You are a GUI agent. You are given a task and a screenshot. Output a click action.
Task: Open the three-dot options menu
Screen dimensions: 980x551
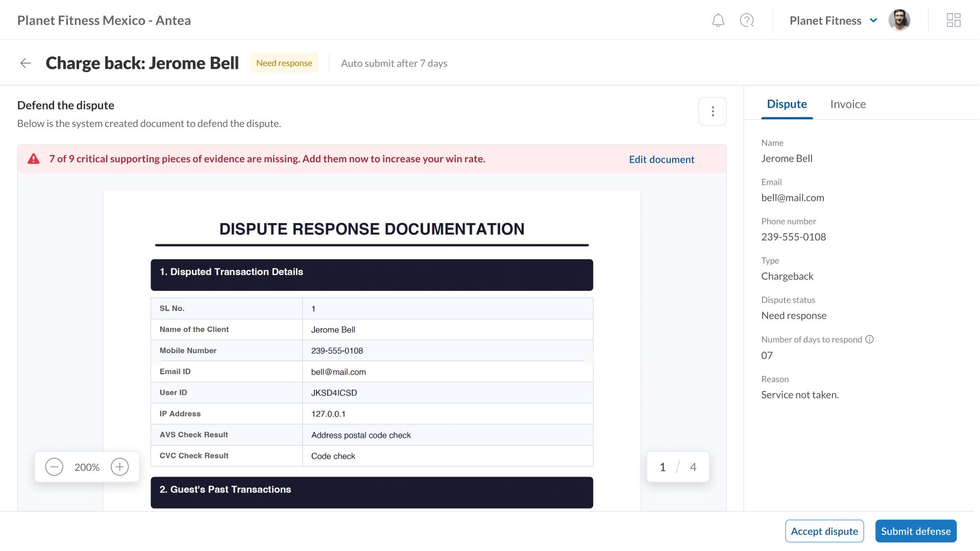coord(713,111)
